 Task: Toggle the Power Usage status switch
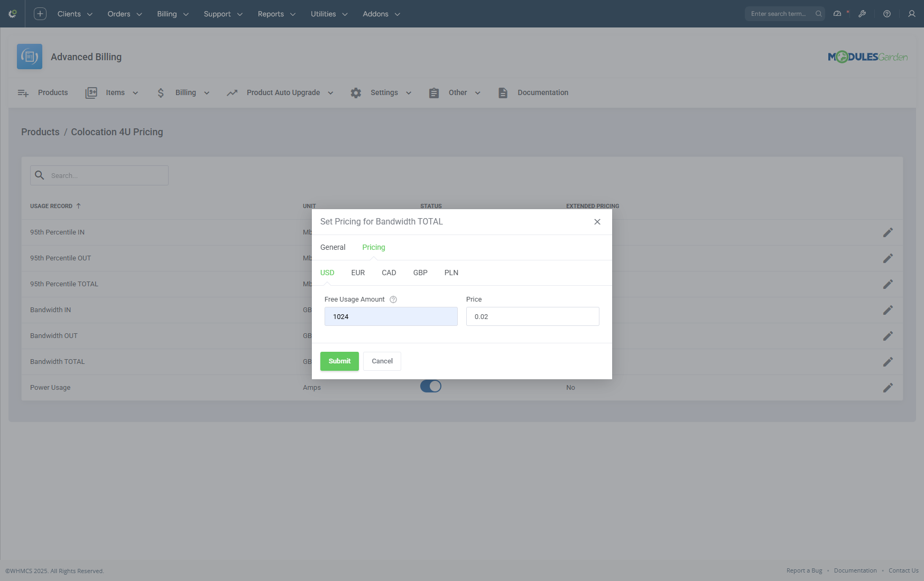(431, 386)
